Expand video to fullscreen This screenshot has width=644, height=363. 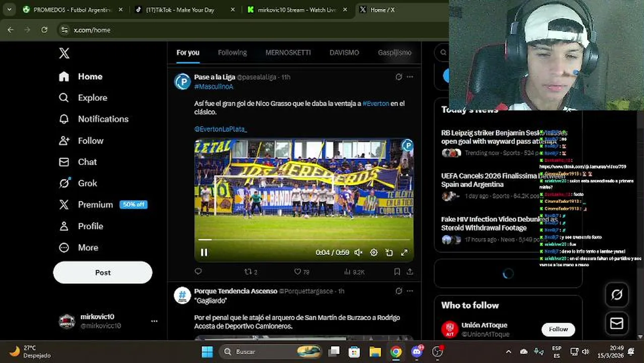pos(404,253)
